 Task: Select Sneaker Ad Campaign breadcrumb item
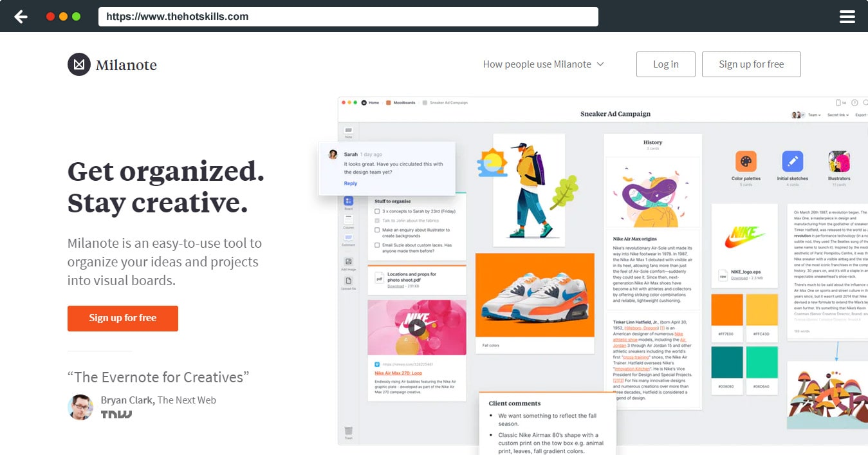tap(445, 103)
